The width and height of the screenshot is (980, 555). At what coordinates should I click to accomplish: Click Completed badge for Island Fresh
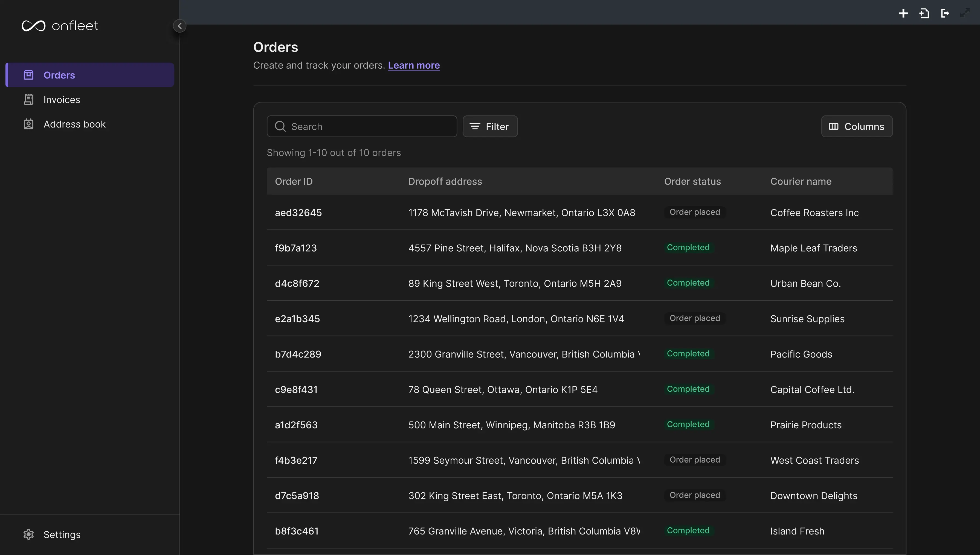coord(688,531)
